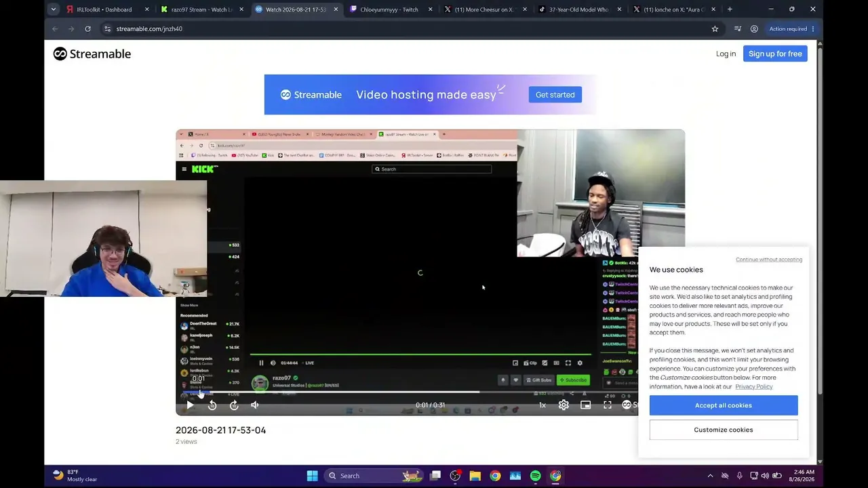Close the razo97 Stream tab
Viewport: 868px width, 488px height.
[241, 9]
